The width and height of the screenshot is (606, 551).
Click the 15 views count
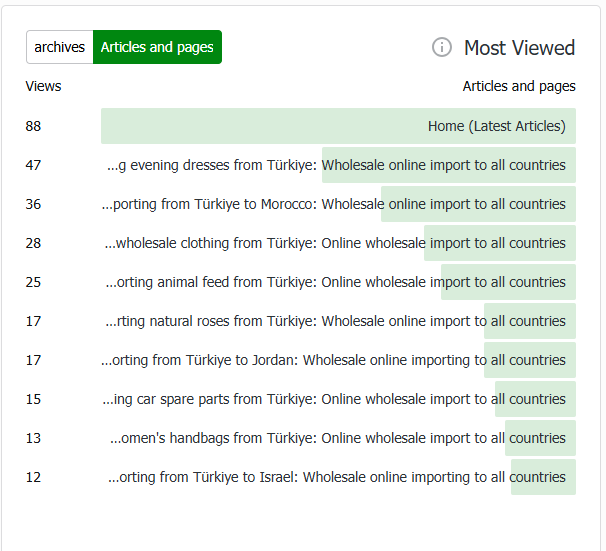(33, 400)
